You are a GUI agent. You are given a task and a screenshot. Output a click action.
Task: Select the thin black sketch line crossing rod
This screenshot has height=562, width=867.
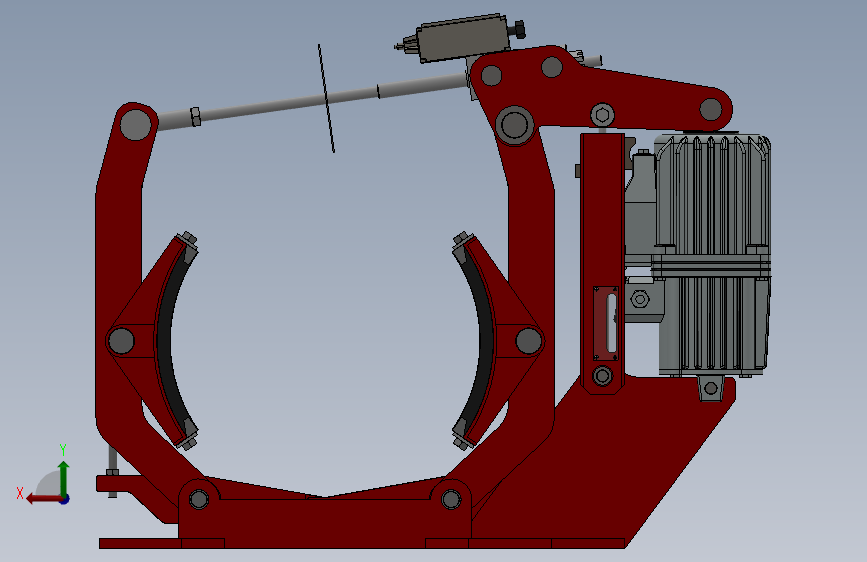[x=326, y=98]
